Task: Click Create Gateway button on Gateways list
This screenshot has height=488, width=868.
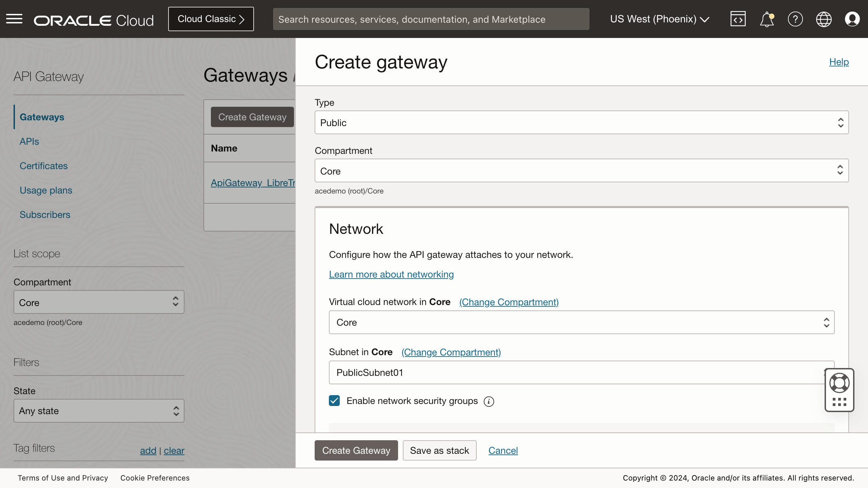Action: tap(252, 117)
